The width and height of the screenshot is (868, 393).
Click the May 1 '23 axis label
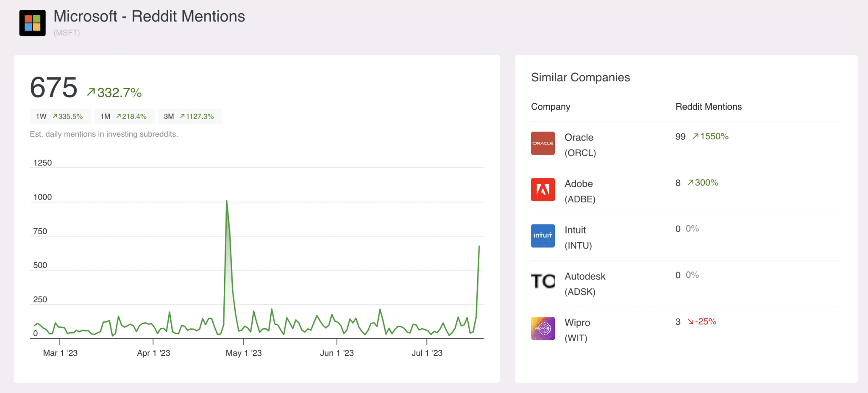[x=244, y=353]
